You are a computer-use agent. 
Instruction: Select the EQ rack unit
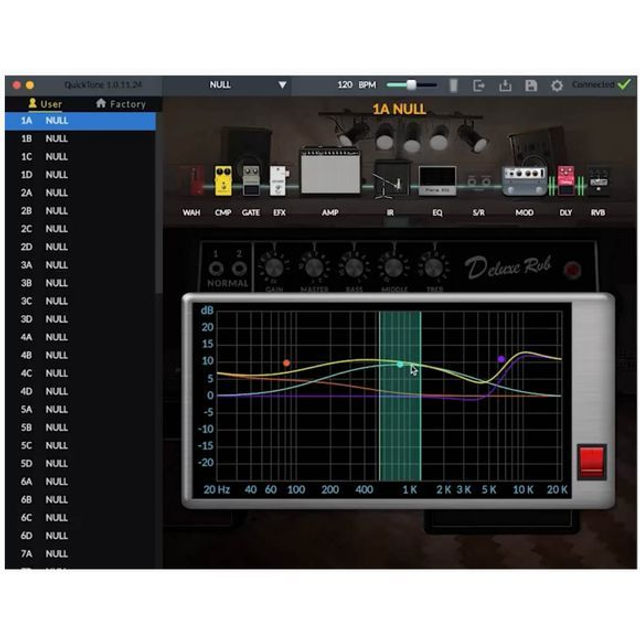point(437,180)
